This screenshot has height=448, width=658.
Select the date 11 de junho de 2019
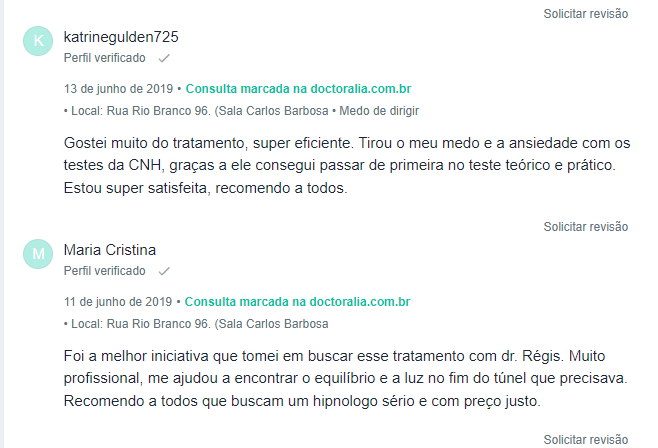click(118, 302)
